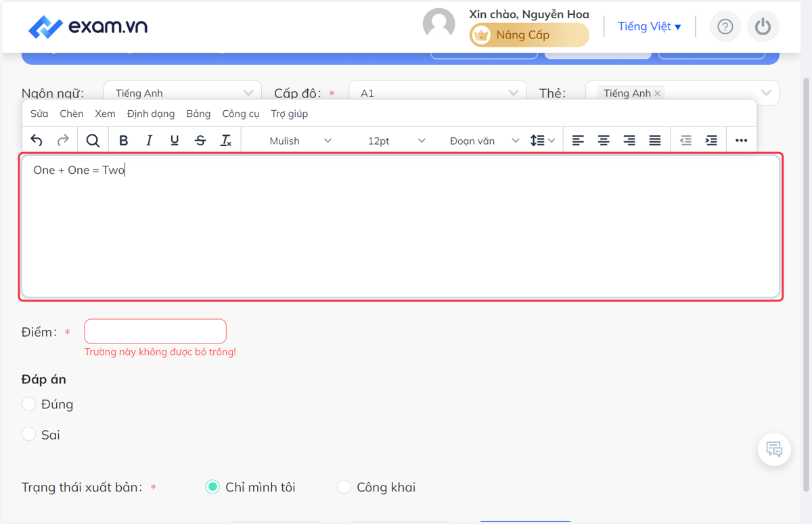Click the exam.vn logo
812x524 pixels.
point(88,27)
